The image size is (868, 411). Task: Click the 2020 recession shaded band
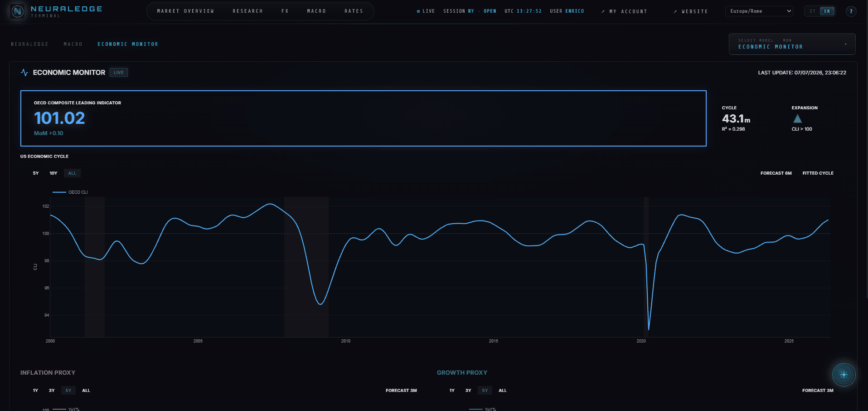[x=646, y=267]
